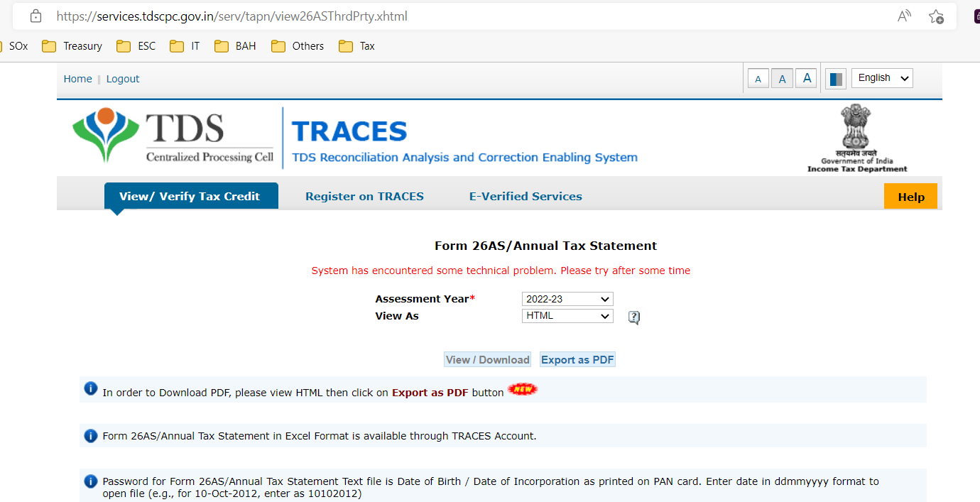Image resolution: width=980 pixels, height=502 pixels.
Task: Click the View / Download button
Action: 487,360
